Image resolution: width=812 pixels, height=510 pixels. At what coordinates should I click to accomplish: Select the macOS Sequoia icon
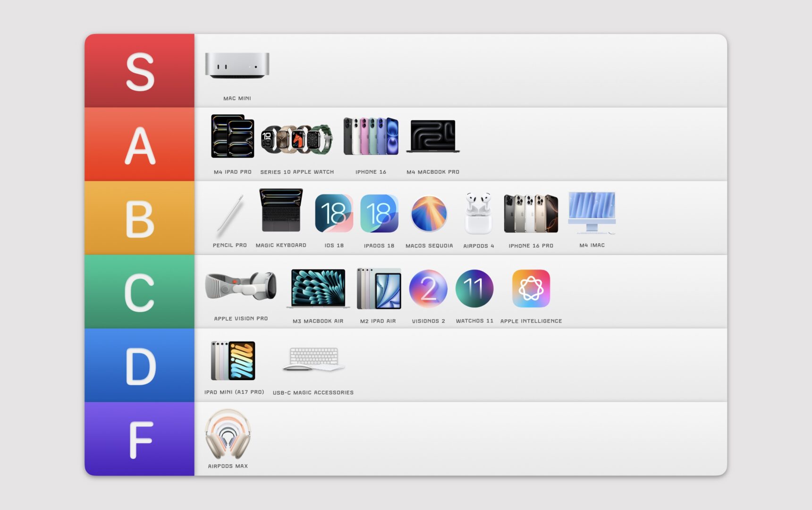429,213
